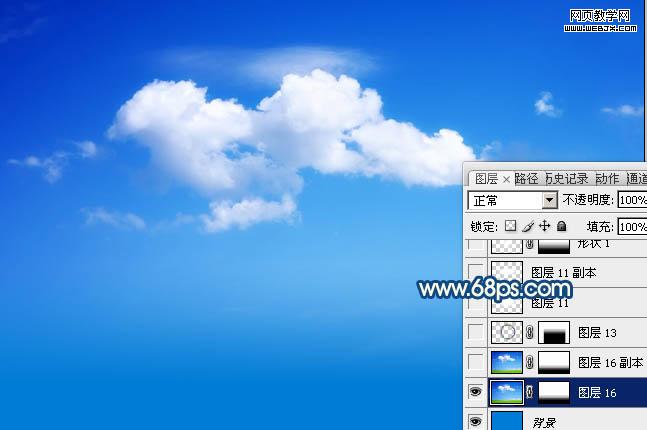The width and height of the screenshot is (647, 430).
Task: Click mask link icon on 图层 16
Action: coord(530,392)
